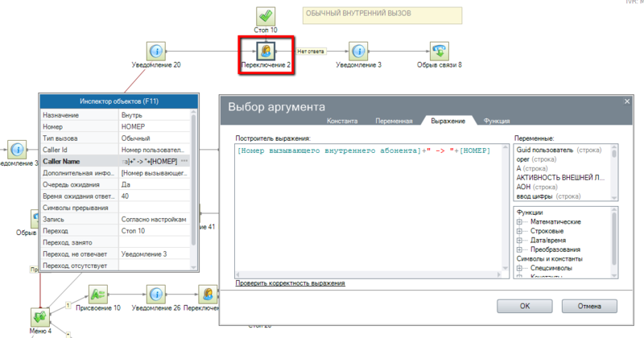This screenshot has width=644, height=338.
Task: Select the Стоп 10 checkmark node
Action: 266,16
